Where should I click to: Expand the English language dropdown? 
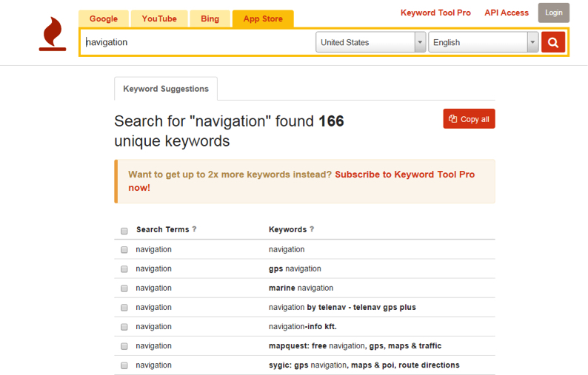[483, 42]
